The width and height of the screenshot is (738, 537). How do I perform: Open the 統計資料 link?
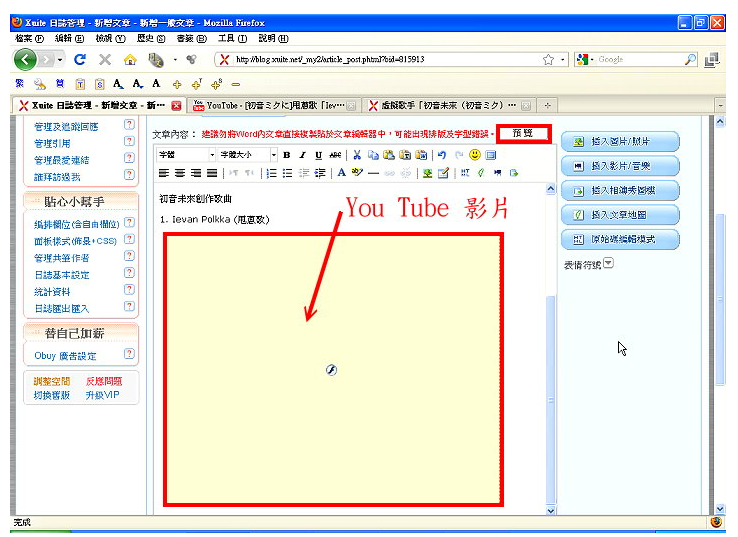tap(52, 292)
